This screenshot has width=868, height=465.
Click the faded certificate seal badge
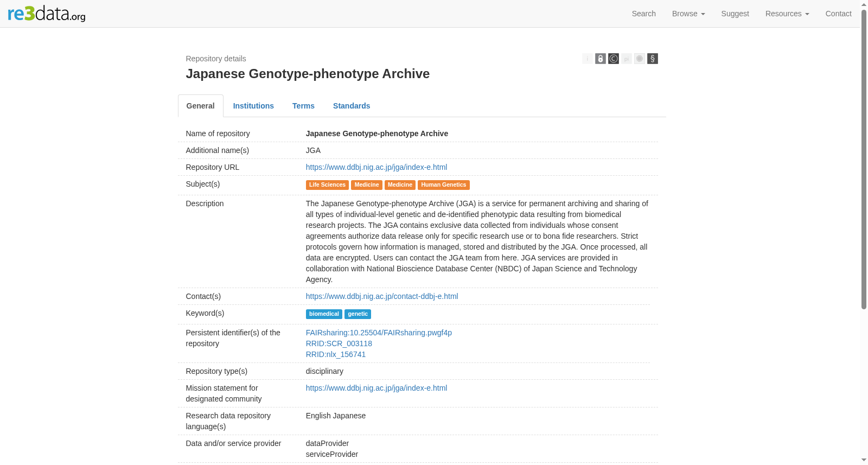click(640, 59)
